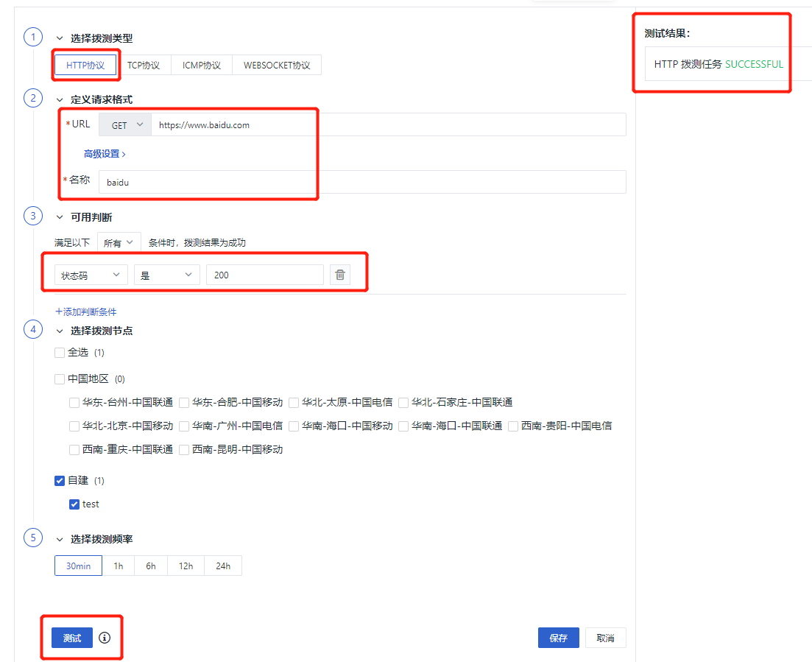Select the TCP协议 probe type tab
The height and width of the screenshot is (662, 812).
pyautogui.click(x=144, y=66)
